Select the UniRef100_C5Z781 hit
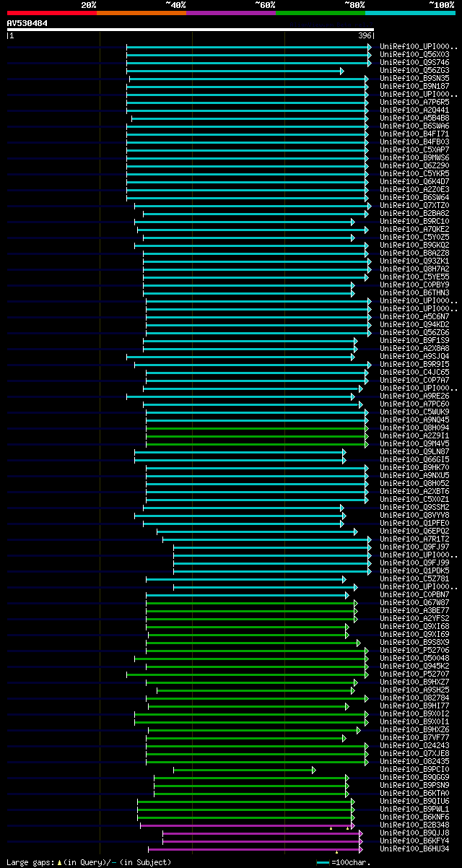 pyautogui.click(x=414, y=578)
